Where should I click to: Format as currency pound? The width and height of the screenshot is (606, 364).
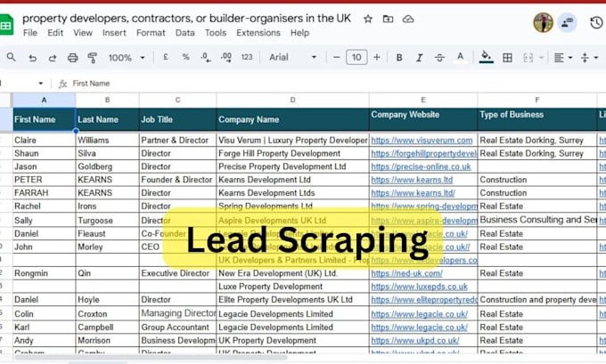pos(166,57)
